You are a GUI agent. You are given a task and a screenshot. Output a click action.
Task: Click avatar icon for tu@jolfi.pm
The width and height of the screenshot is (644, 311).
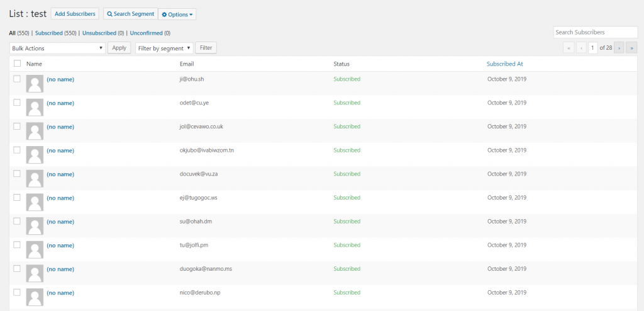[x=35, y=250]
